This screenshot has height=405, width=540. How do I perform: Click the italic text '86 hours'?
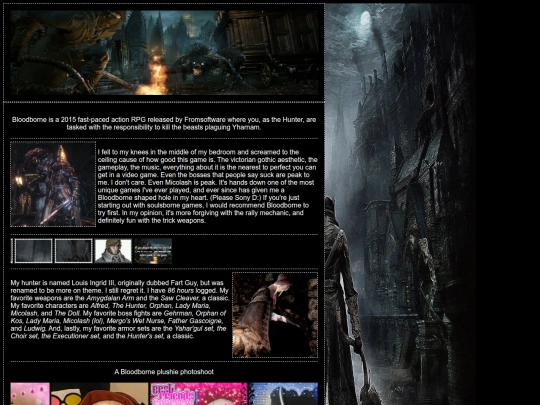[180, 291]
